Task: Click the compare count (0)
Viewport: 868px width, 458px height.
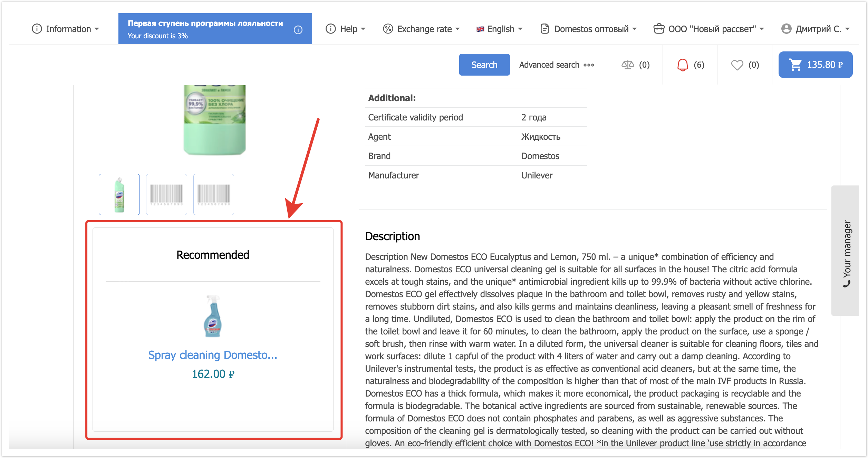Action: tap(644, 65)
